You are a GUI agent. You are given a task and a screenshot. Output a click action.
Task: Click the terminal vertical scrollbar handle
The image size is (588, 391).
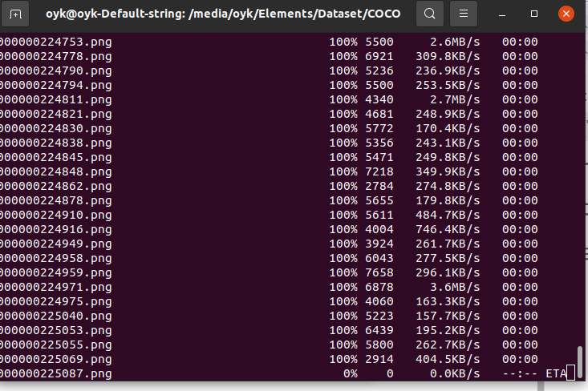pos(580,362)
